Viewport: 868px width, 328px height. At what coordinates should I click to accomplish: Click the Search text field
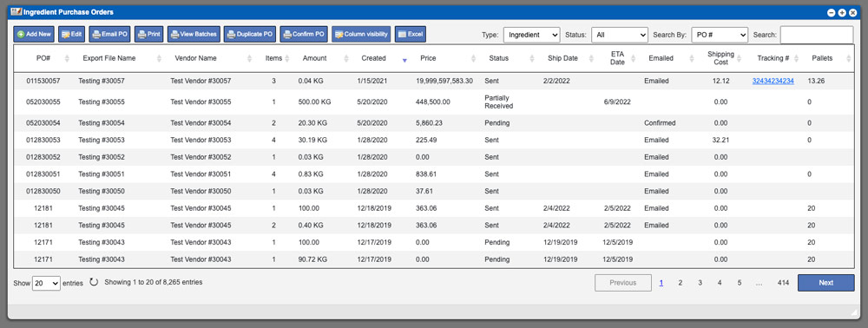tap(817, 35)
